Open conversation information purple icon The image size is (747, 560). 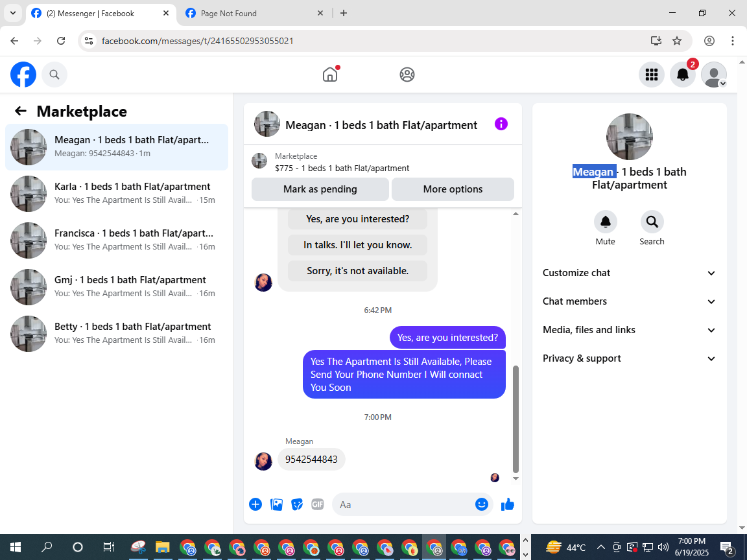(x=501, y=124)
